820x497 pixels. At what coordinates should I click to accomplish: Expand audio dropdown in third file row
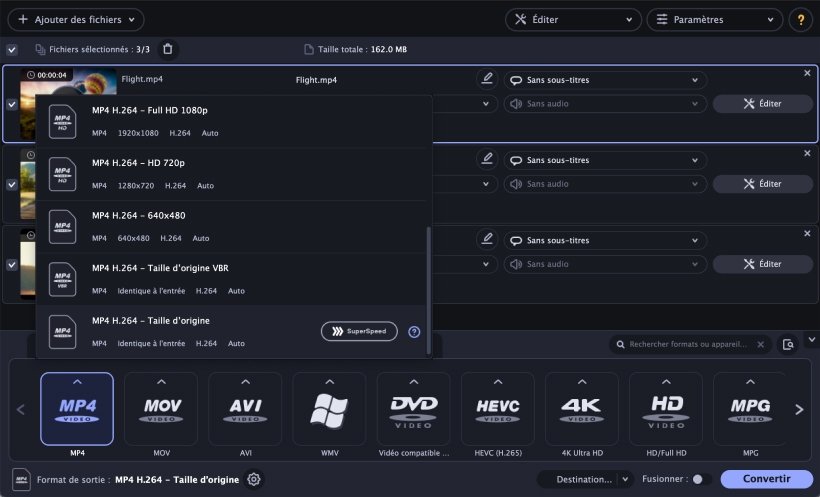tap(605, 264)
